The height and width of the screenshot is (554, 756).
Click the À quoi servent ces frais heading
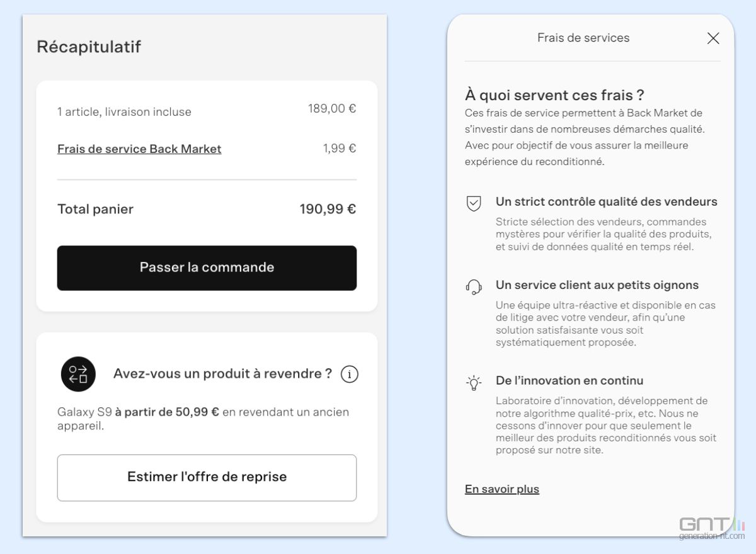pyautogui.click(x=554, y=95)
